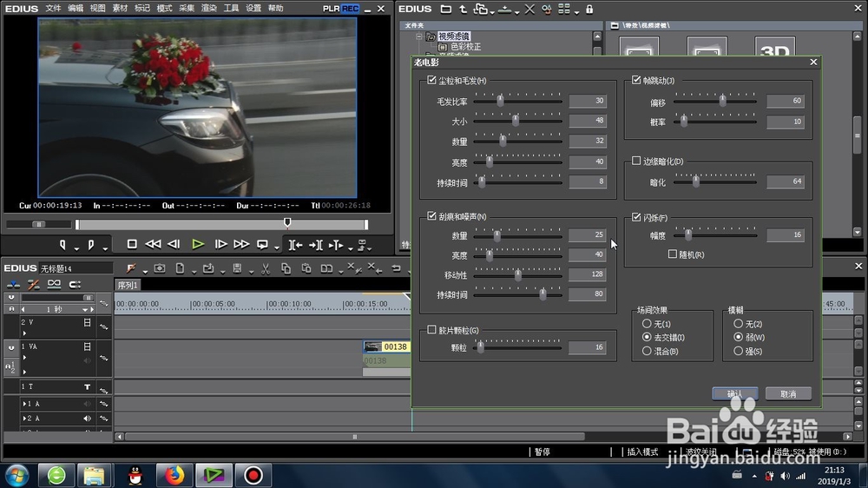Open the dropdown beside the Set Out icon

[105, 248]
